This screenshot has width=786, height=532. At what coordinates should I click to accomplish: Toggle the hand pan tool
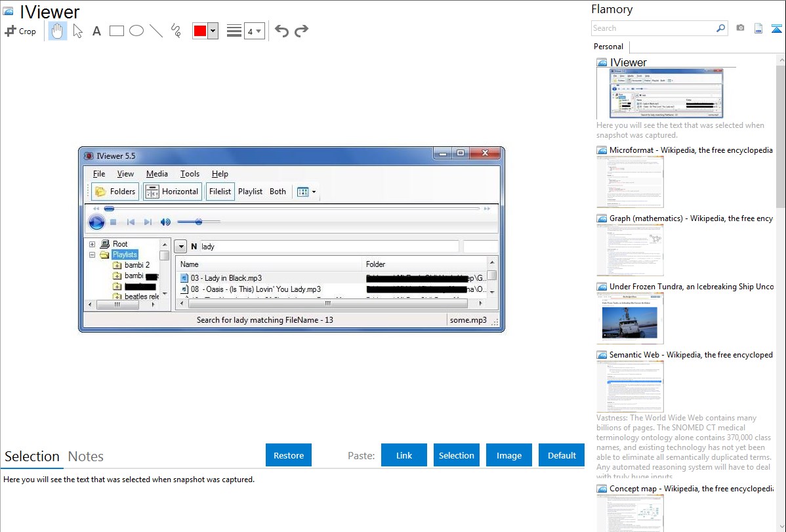tap(58, 31)
